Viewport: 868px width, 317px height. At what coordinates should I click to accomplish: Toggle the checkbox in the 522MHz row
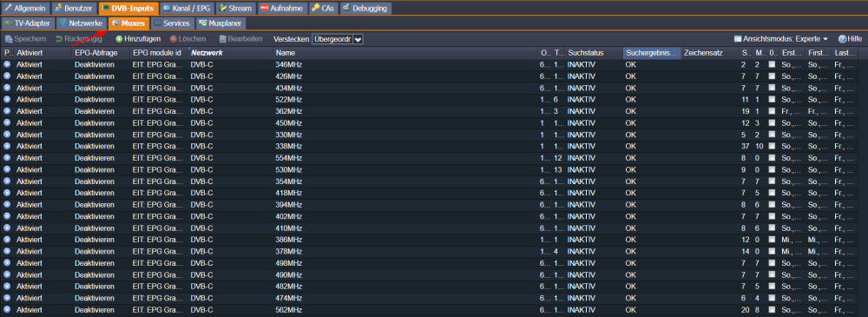(x=772, y=99)
